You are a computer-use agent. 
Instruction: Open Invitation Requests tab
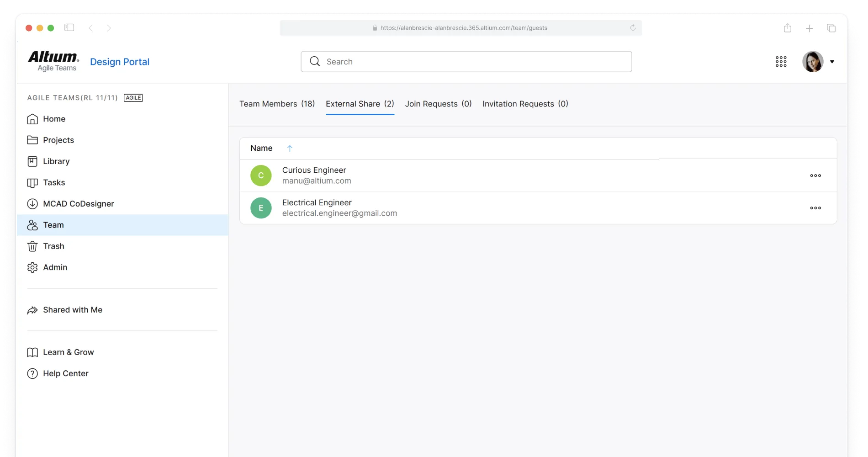pyautogui.click(x=525, y=104)
